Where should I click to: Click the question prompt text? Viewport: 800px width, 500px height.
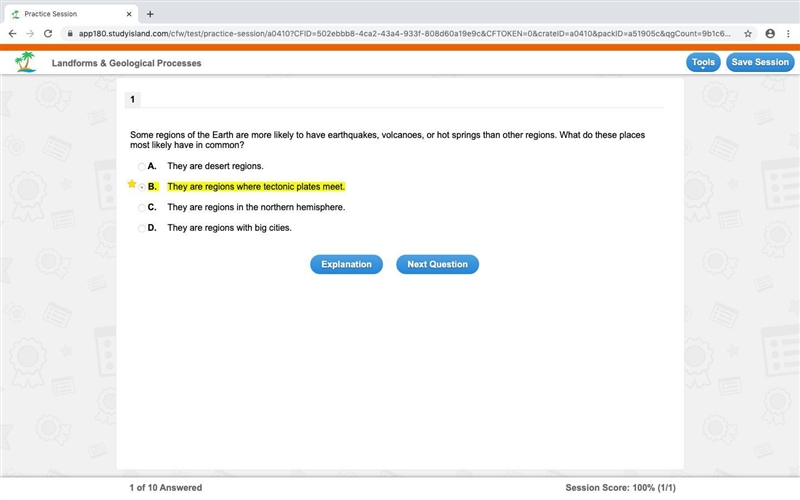click(388, 140)
